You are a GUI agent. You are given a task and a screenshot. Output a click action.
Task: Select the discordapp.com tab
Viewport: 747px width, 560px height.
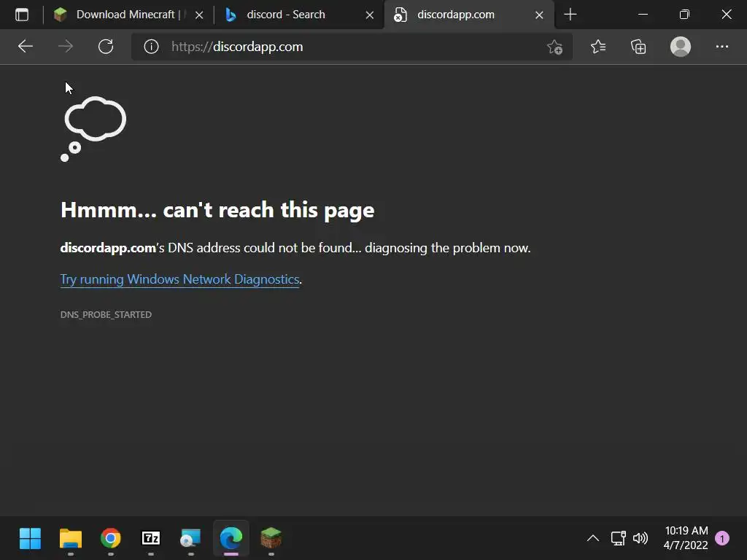pos(469,15)
